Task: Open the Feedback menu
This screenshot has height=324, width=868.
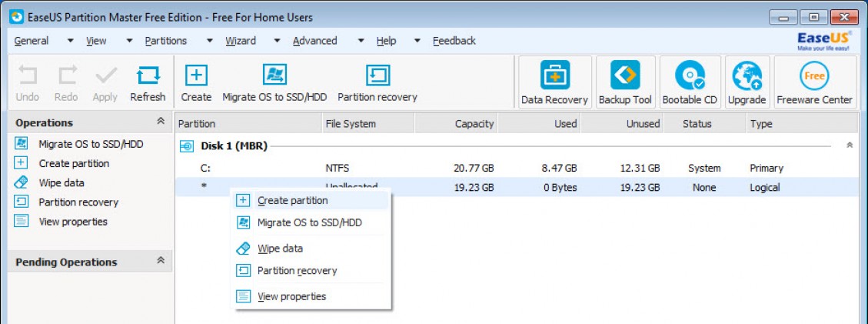Action: [454, 41]
